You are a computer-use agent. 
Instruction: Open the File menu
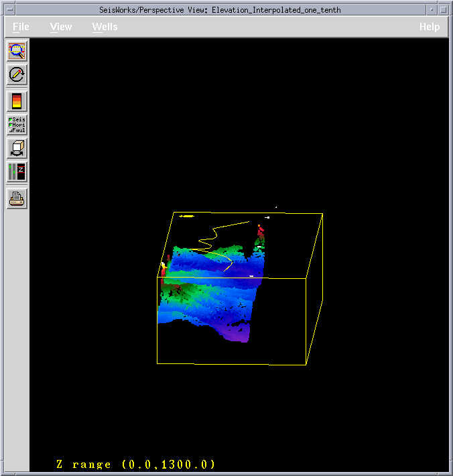[x=21, y=27]
